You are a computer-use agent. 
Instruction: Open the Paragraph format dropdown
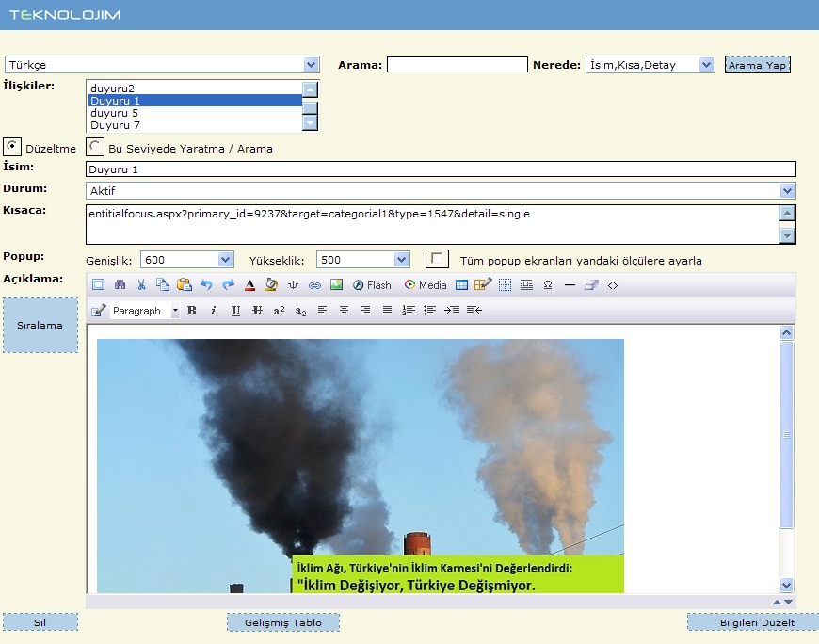pos(145,311)
